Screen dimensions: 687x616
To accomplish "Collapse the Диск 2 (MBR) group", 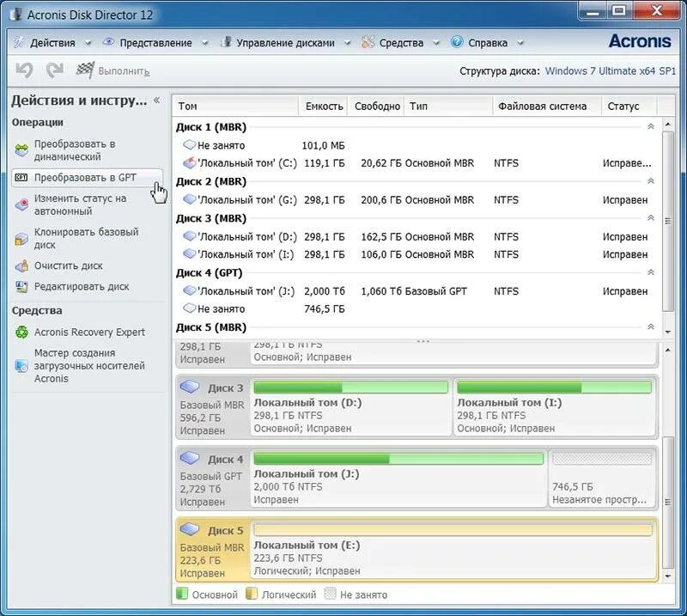I will coord(651,180).
